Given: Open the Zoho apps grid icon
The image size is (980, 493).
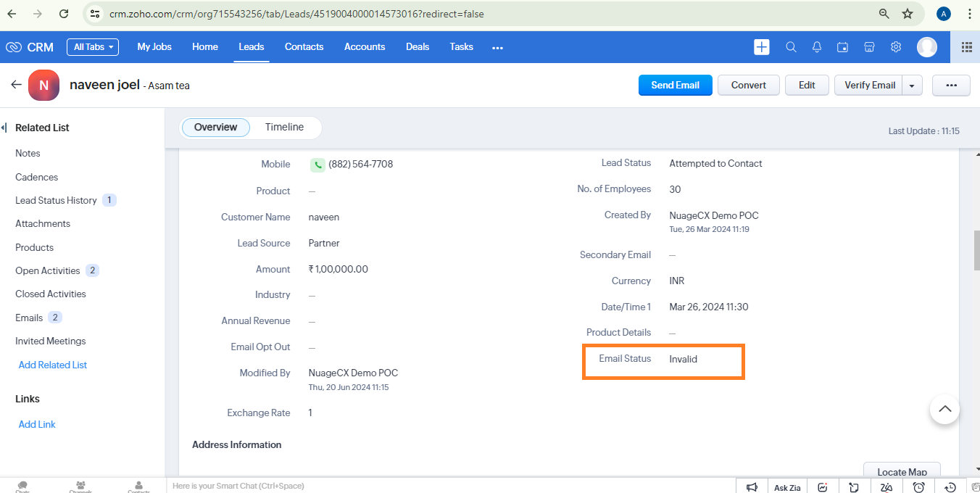Looking at the screenshot, I should [x=966, y=47].
